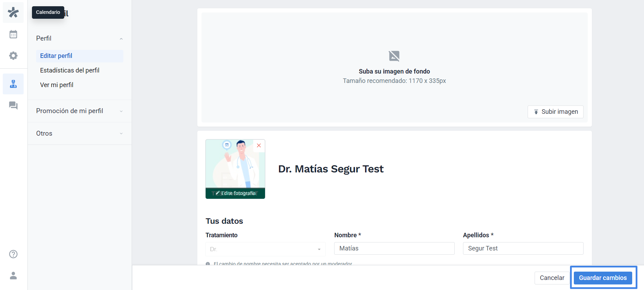Collapse the Perfil section
Screen dimensions: 644x290
[80, 38]
